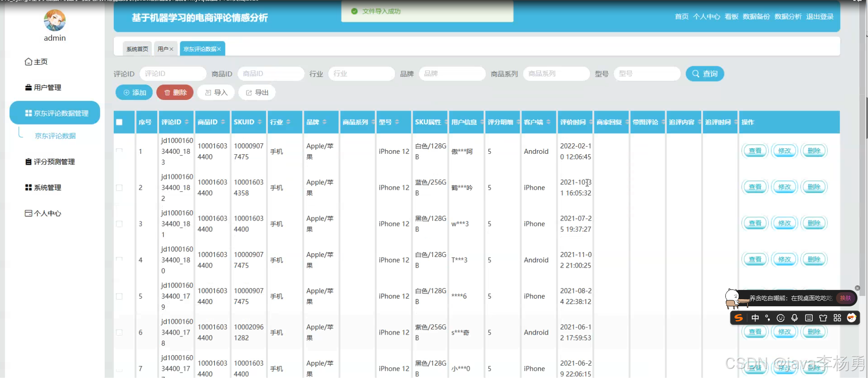
Task: Open the IME skin (shirt) icon
Action: click(823, 318)
